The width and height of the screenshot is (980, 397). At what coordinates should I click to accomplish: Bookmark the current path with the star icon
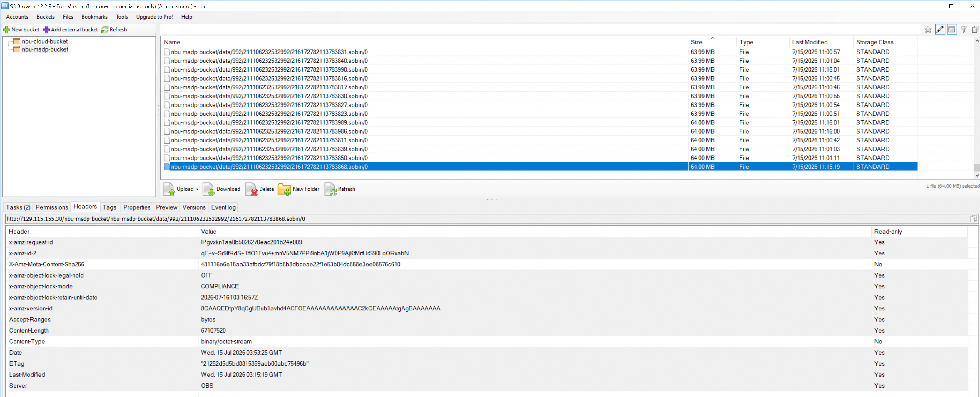point(928,29)
